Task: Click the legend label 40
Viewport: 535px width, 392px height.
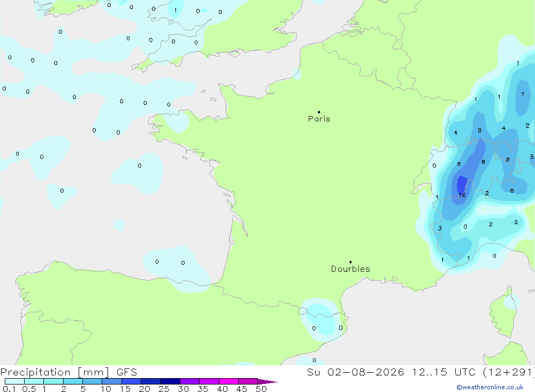Action: coord(222,389)
